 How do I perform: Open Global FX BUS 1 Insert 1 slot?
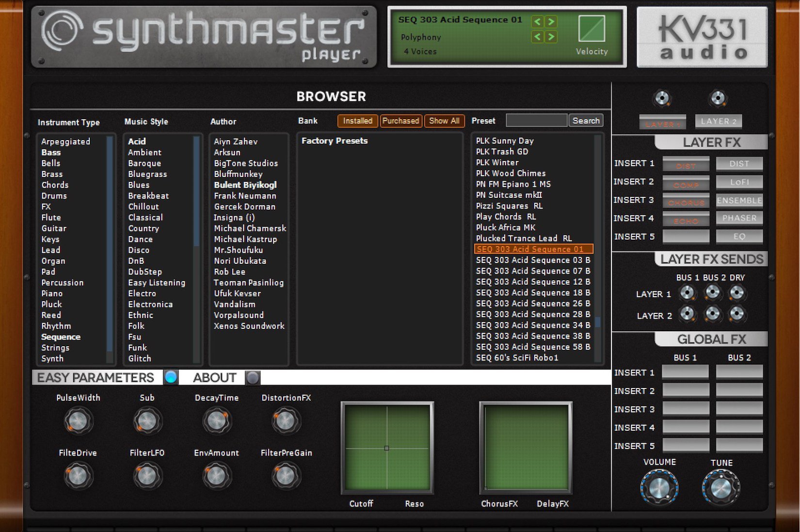pyautogui.click(x=686, y=372)
